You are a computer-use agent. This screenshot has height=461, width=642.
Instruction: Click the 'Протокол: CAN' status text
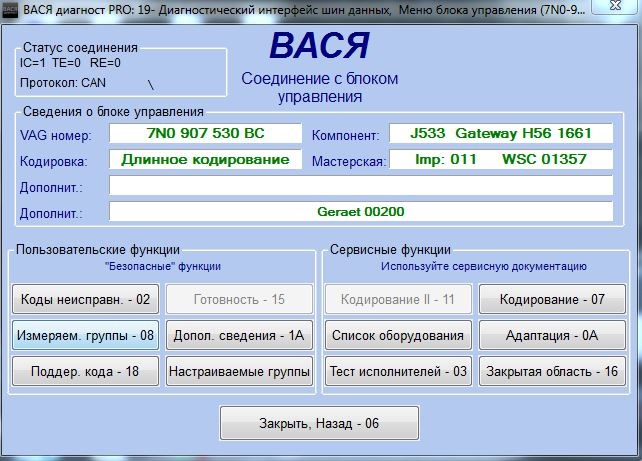tap(63, 83)
